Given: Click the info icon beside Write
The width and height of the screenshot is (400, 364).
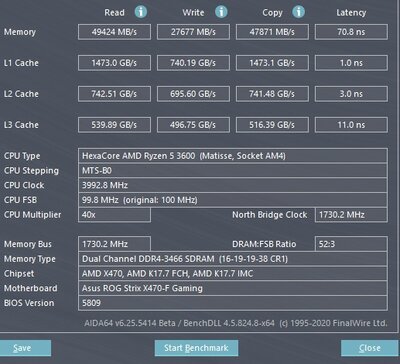Looking at the screenshot, I should [x=221, y=12].
